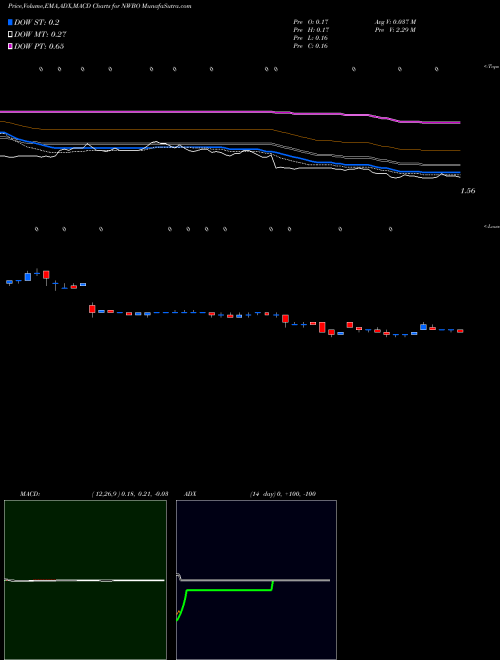Click inside the dark blue ADX chart panel

256,580
